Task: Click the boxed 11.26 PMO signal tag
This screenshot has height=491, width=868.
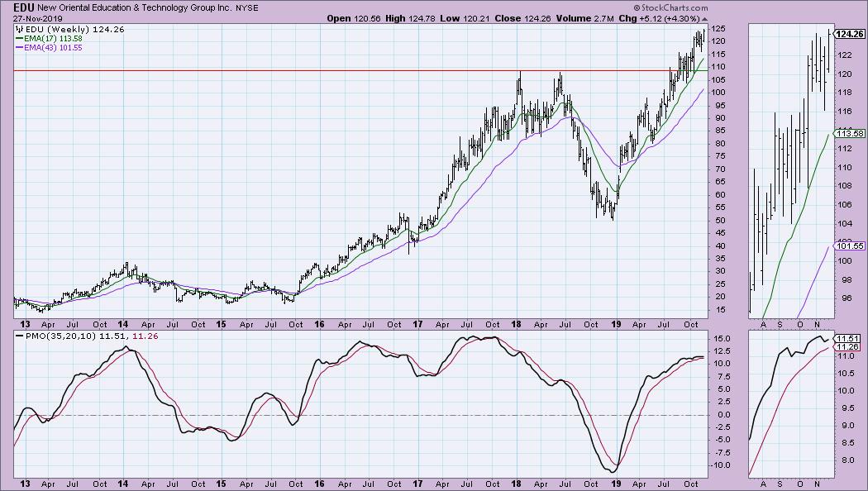Action: click(847, 347)
